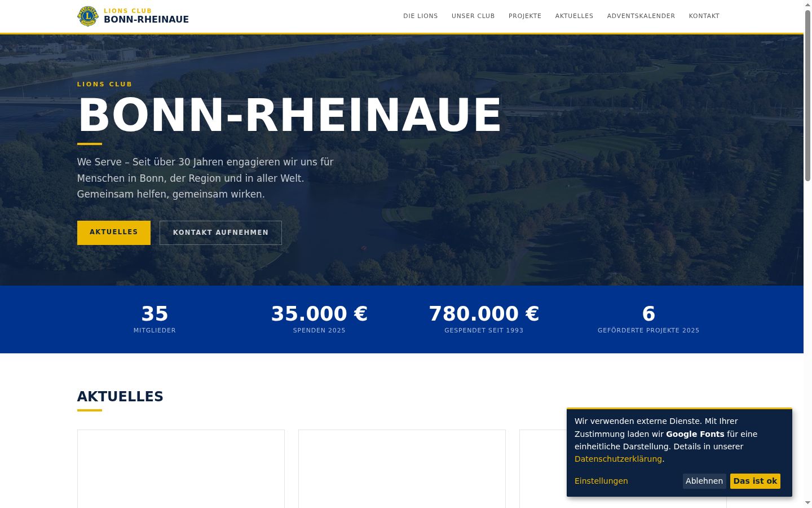Open the Adventskalender page

[x=641, y=16]
